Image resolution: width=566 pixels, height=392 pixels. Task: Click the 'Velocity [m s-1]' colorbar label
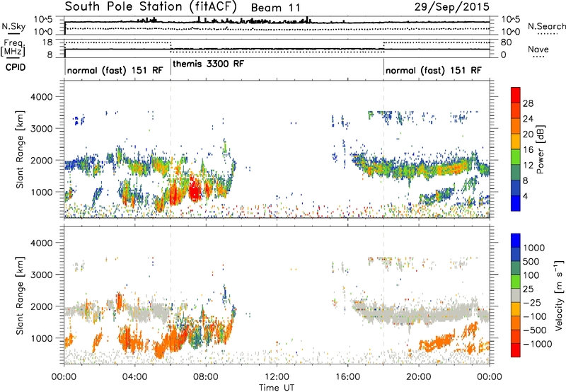(559, 295)
